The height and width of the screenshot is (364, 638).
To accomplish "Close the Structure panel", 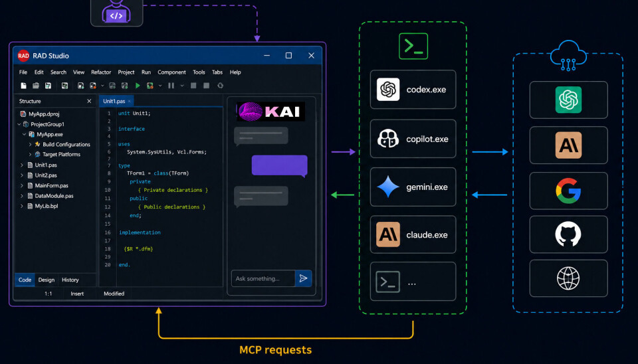I will pyautogui.click(x=89, y=101).
